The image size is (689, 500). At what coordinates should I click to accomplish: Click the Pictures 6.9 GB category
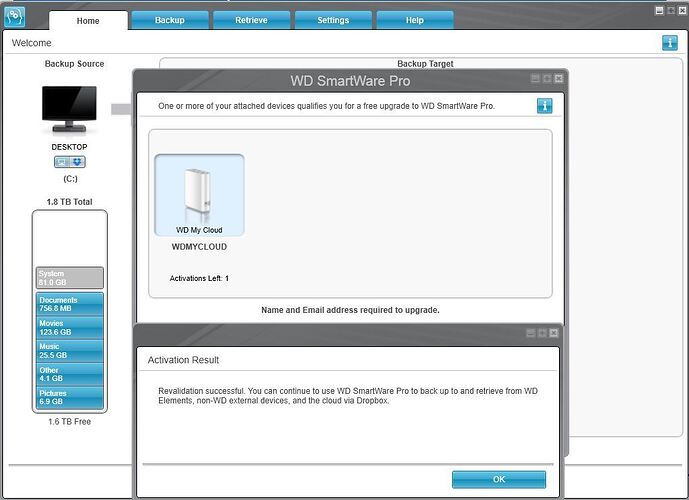tap(69, 397)
